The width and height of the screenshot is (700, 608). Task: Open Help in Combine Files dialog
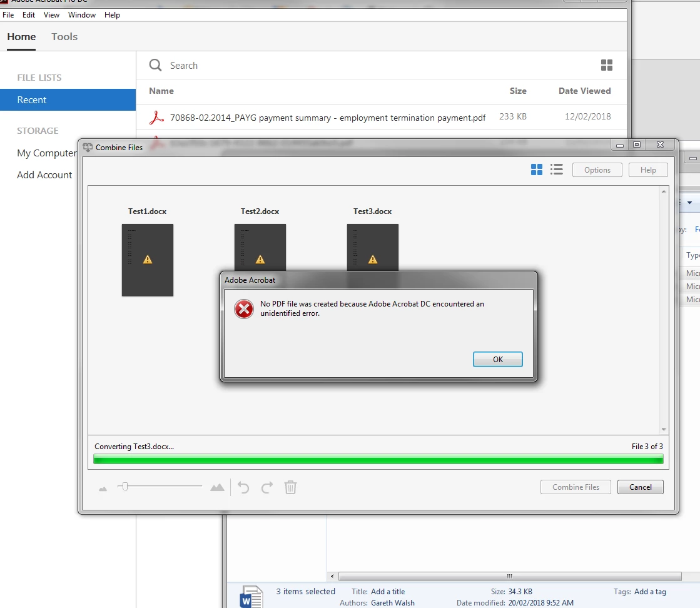(648, 170)
